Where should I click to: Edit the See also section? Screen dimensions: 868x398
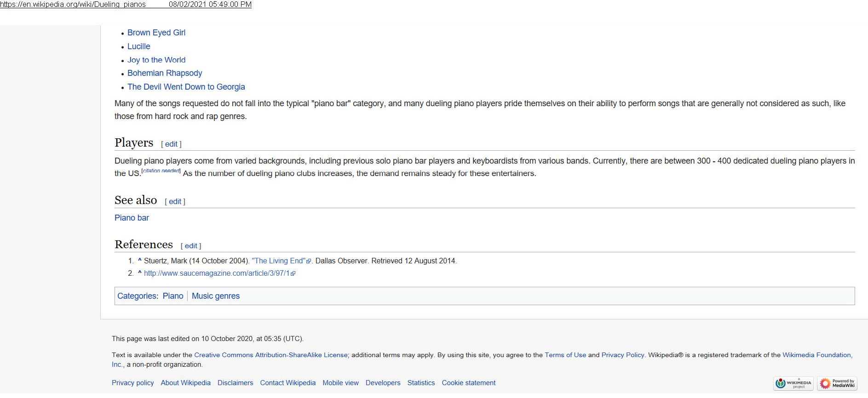coord(175,201)
